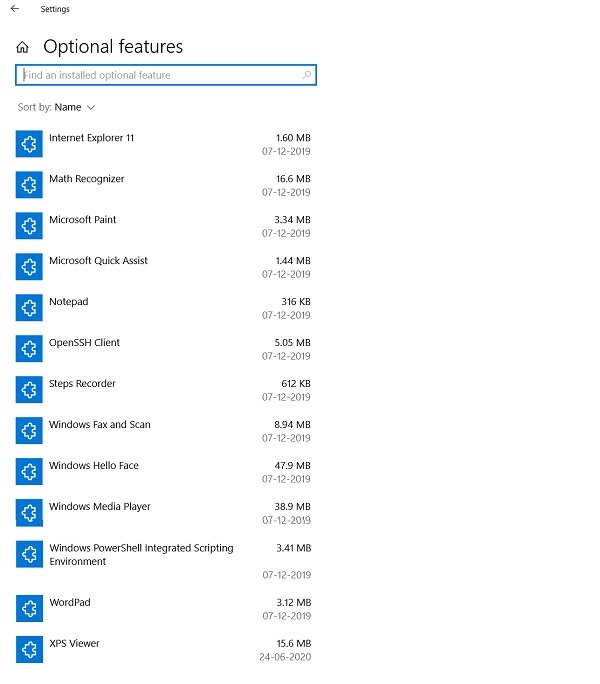Click the 8.94 MB size value
The width and height of the screenshot is (600, 684).
(292, 425)
